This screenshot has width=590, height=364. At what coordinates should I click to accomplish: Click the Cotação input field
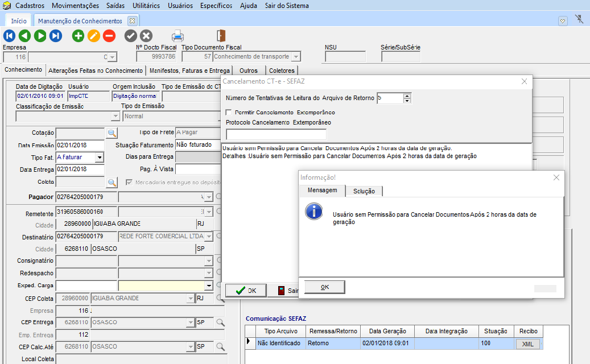pos(80,133)
